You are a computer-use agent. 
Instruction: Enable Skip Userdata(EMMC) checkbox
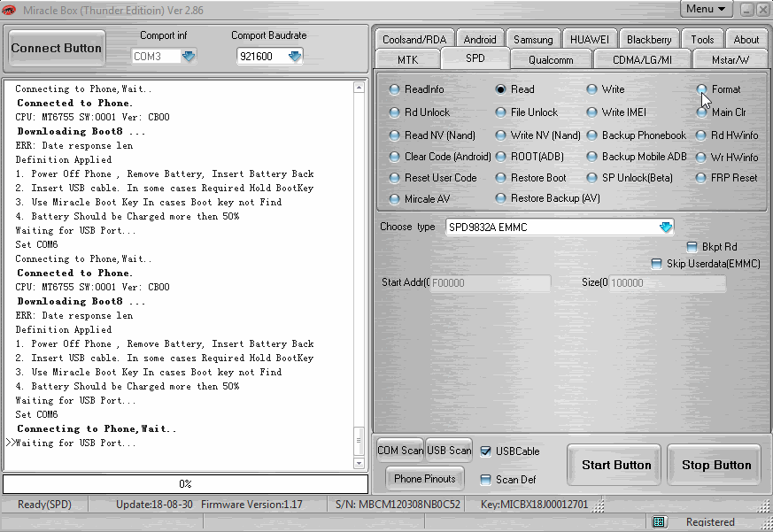coord(656,264)
